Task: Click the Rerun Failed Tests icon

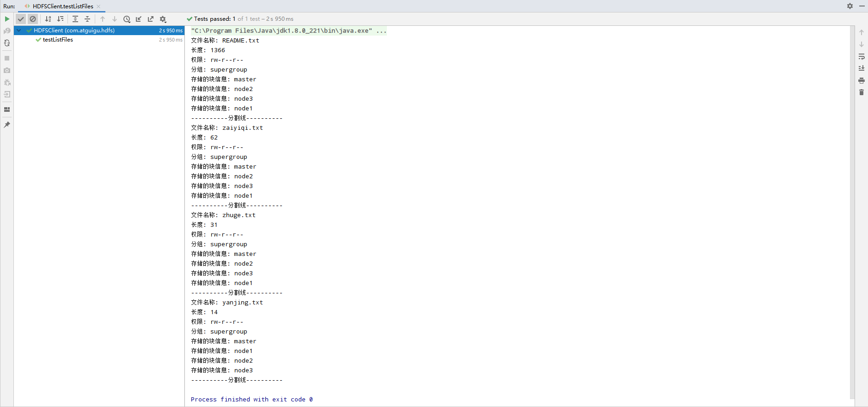Action: tap(7, 31)
